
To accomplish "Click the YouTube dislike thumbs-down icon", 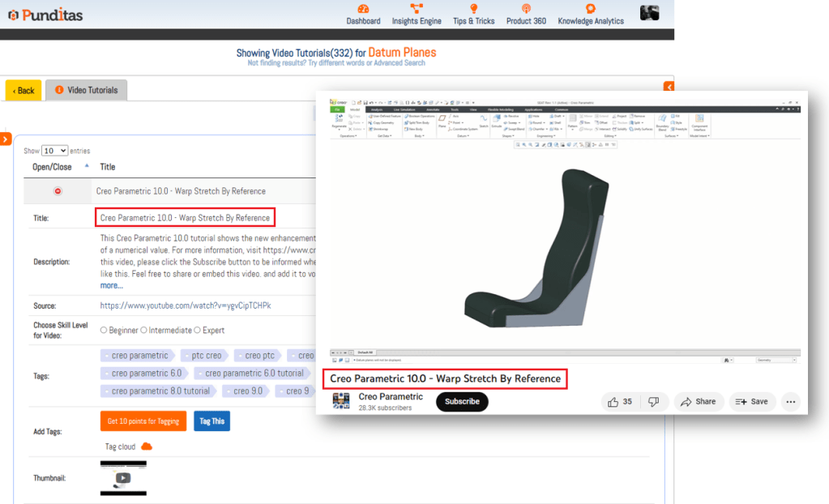I will click(x=654, y=402).
